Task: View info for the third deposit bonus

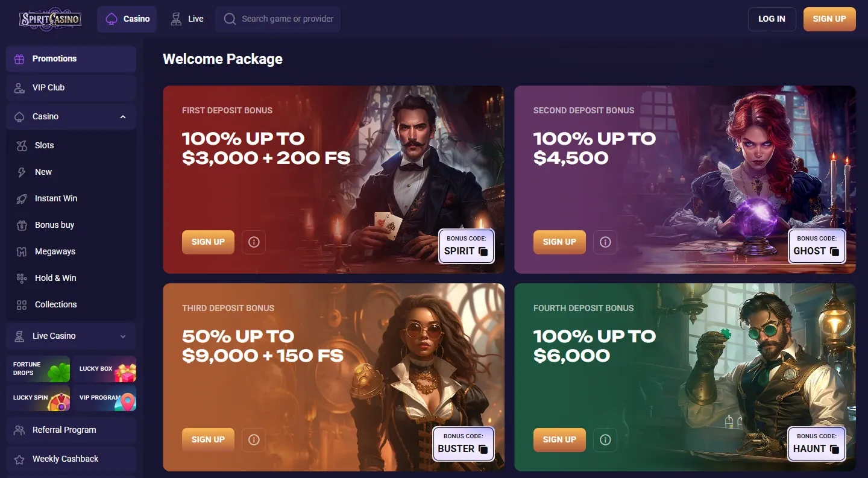Action: click(253, 439)
